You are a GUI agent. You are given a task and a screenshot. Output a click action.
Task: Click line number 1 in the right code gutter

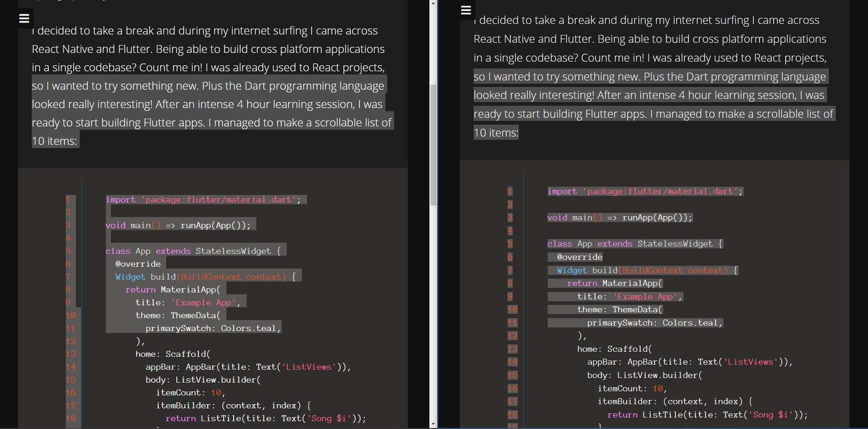tap(510, 191)
